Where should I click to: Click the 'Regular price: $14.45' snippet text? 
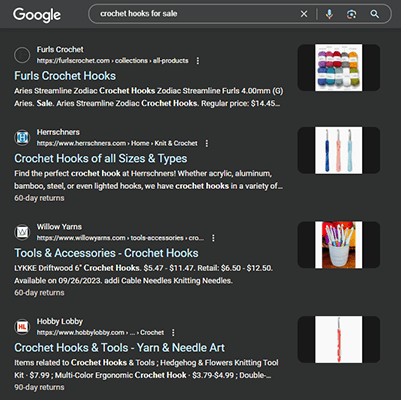pos(240,104)
